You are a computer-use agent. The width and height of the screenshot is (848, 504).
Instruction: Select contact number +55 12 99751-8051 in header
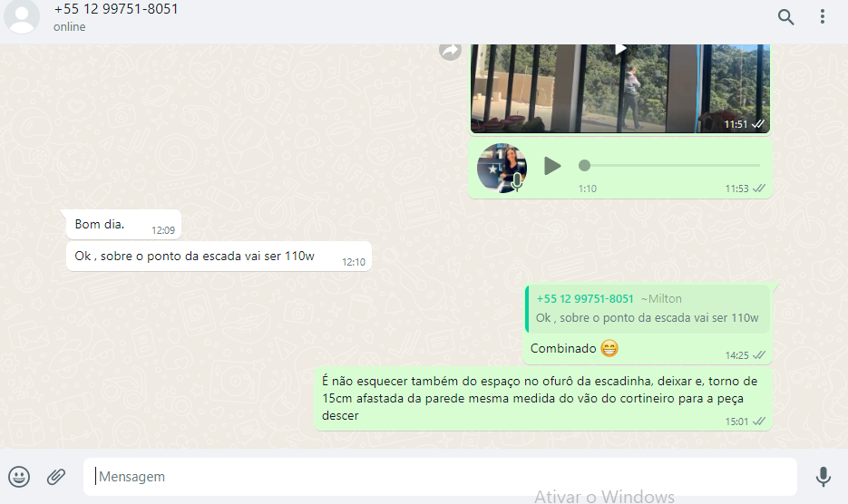click(x=116, y=9)
